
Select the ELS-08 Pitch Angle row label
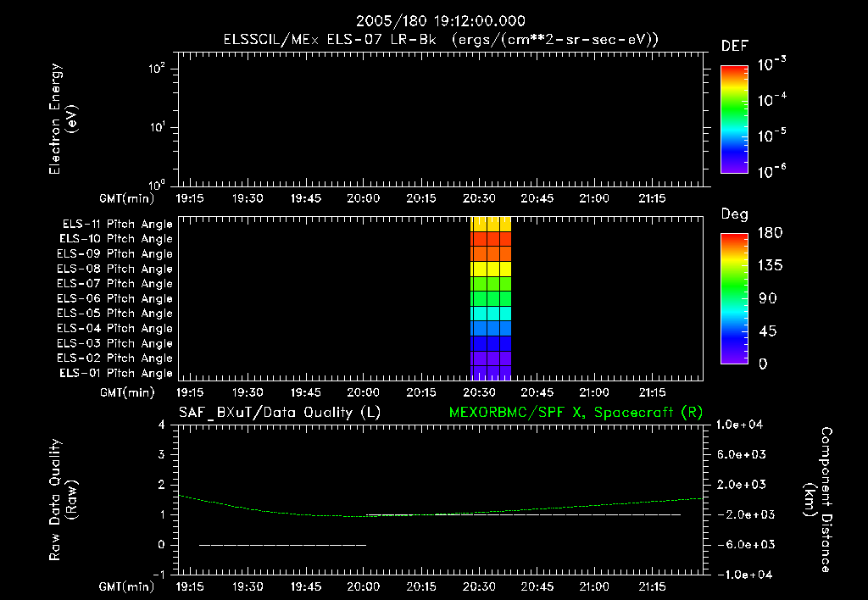(114, 269)
